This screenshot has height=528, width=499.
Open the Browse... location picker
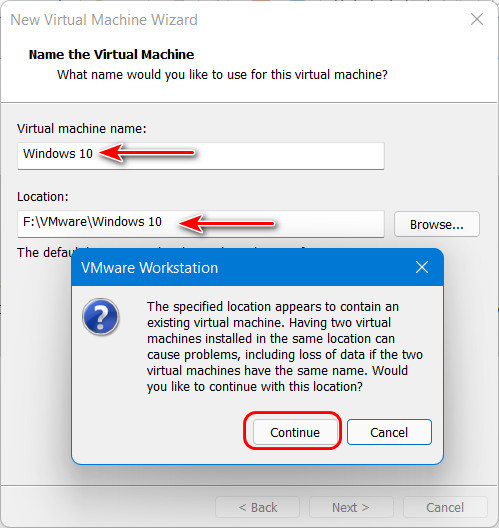coord(437,224)
